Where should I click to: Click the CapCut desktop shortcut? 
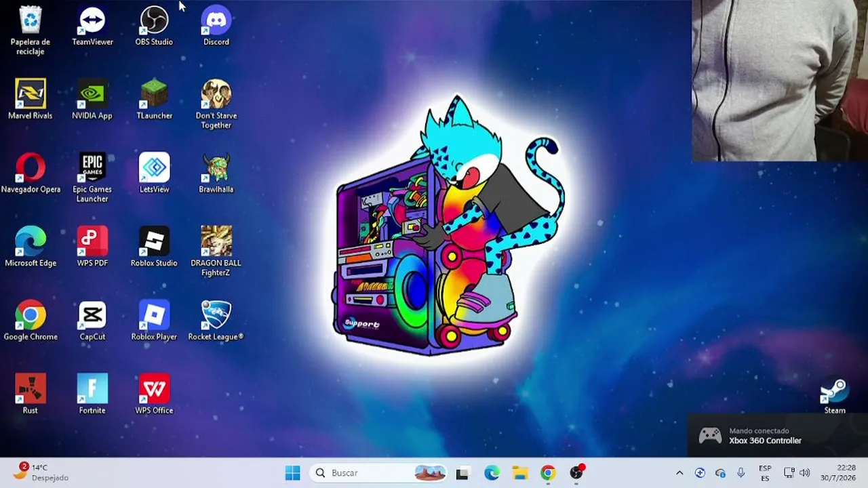pyautogui.click(x=92, y=321)
